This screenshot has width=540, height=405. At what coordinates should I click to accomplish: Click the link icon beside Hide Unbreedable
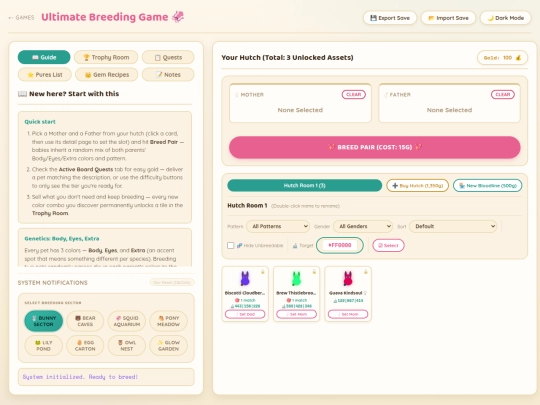pyautogui.click(x=239, y=245)
